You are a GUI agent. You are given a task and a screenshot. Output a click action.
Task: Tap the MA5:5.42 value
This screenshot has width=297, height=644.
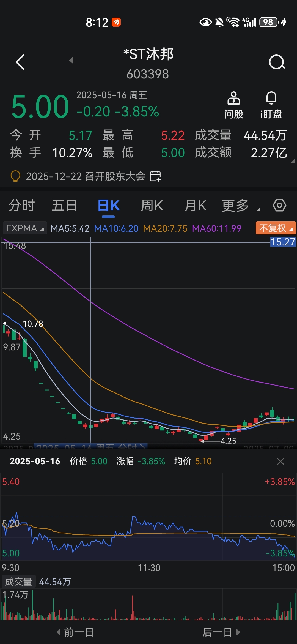[70, 228]
